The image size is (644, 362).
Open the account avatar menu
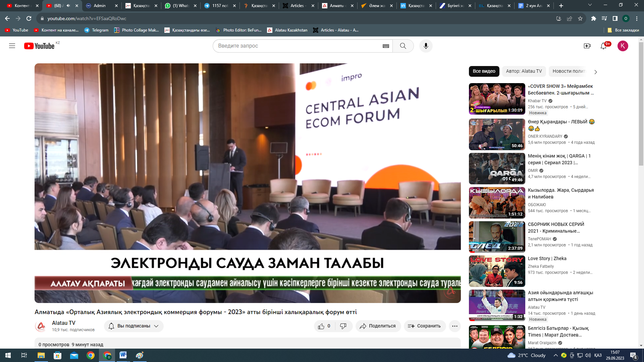pyautogui.click(x=623, y=46)
